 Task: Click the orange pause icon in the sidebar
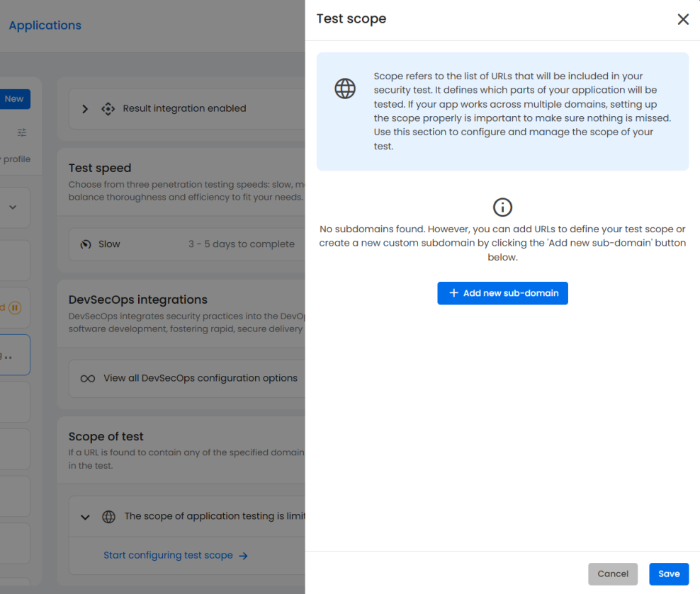point(13,307)
